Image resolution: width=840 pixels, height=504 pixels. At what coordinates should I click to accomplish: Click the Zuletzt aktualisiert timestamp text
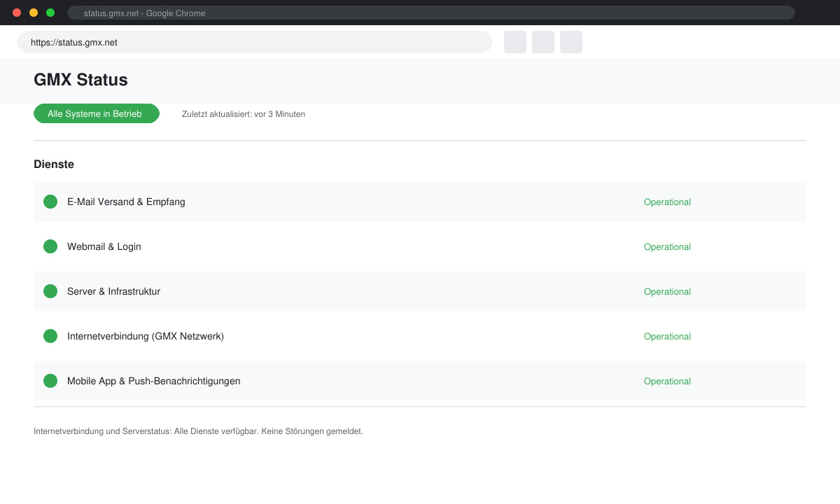(244, 113)
